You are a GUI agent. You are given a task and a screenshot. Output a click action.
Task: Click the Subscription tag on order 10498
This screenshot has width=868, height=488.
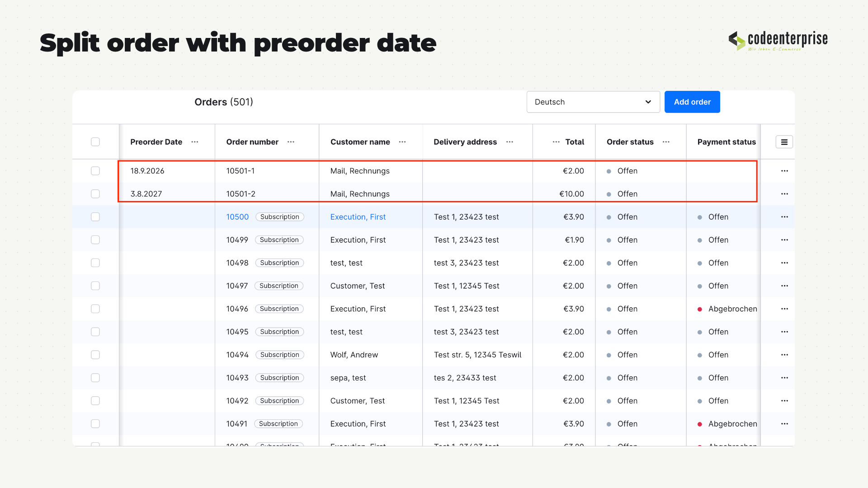(x=279, y=263)
